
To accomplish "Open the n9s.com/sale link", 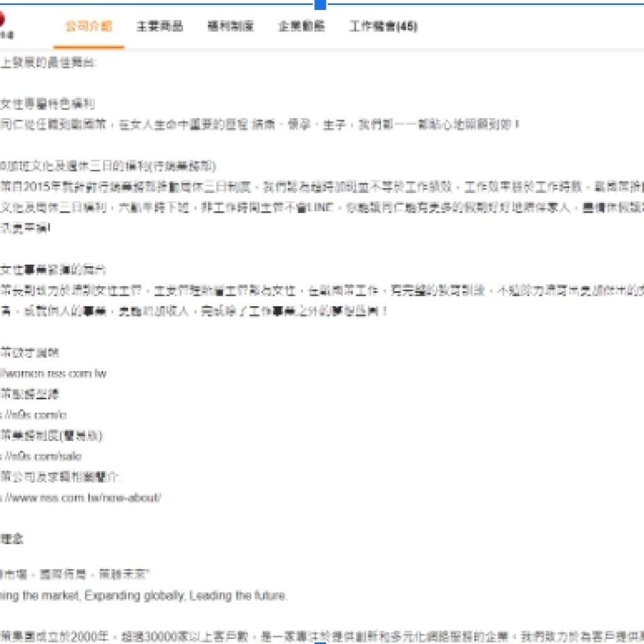I will 41,457.
